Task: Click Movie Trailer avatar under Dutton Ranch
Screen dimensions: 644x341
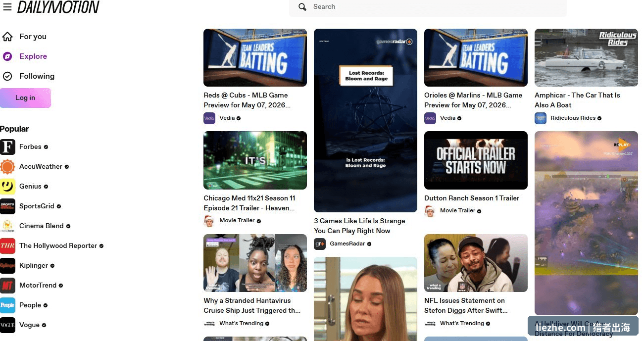Action: click(430, 211)
